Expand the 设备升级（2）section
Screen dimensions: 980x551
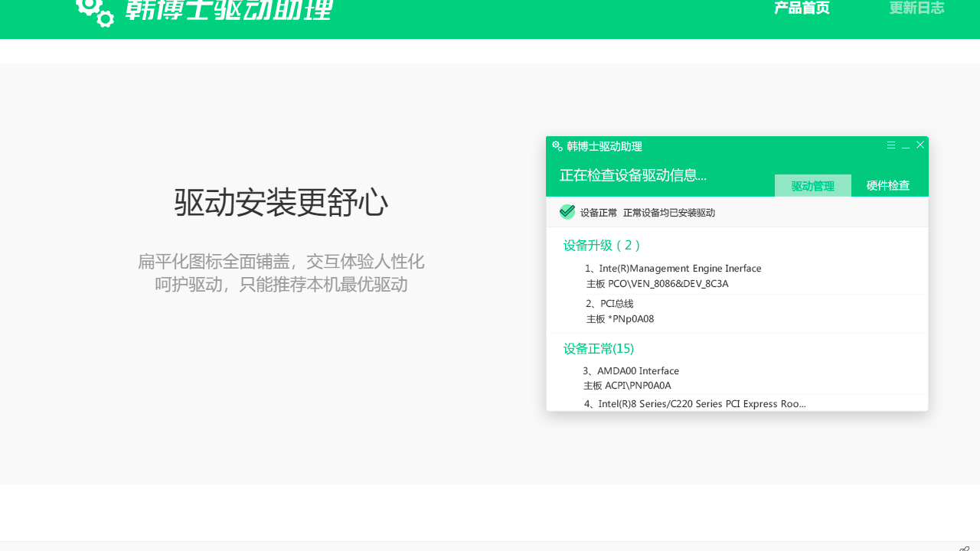(x=602, y=245)
